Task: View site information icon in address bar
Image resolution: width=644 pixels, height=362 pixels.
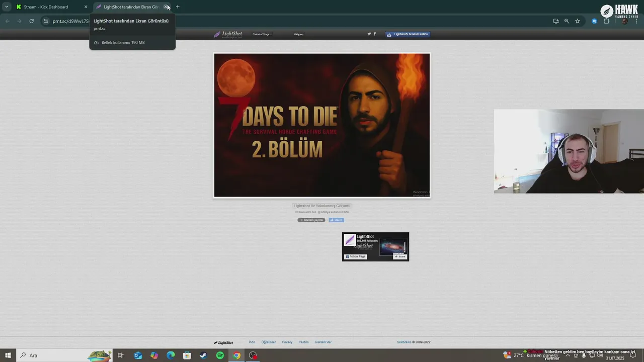Action: [46, 21]
